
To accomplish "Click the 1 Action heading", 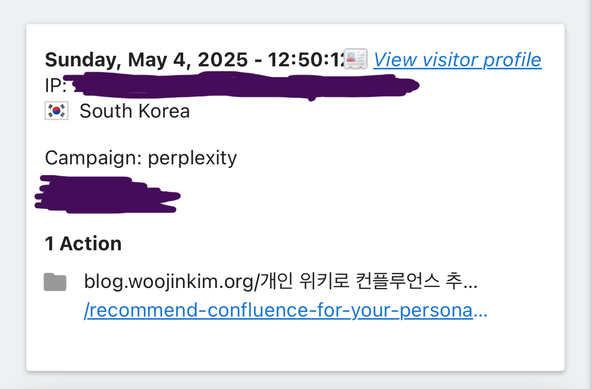I will click(83, 244).
